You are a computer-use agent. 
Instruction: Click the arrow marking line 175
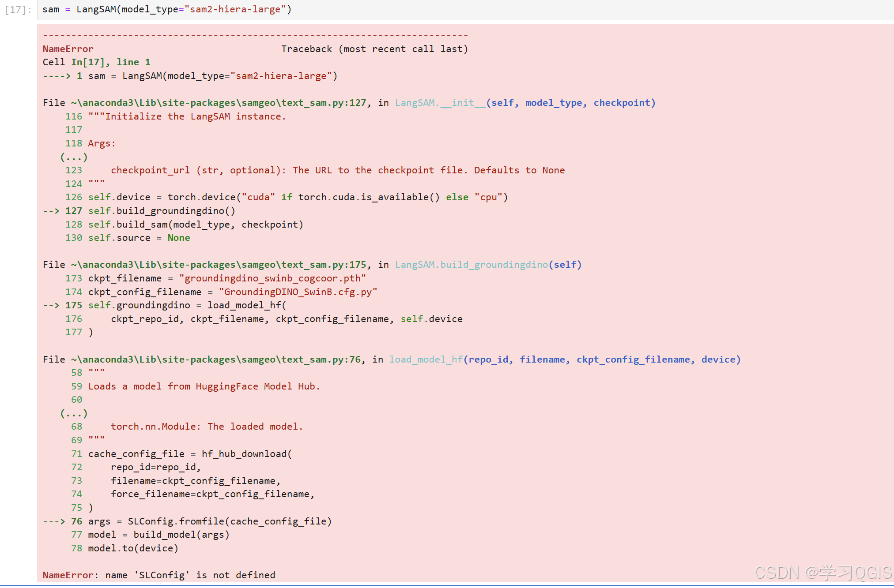coord(51,305)
